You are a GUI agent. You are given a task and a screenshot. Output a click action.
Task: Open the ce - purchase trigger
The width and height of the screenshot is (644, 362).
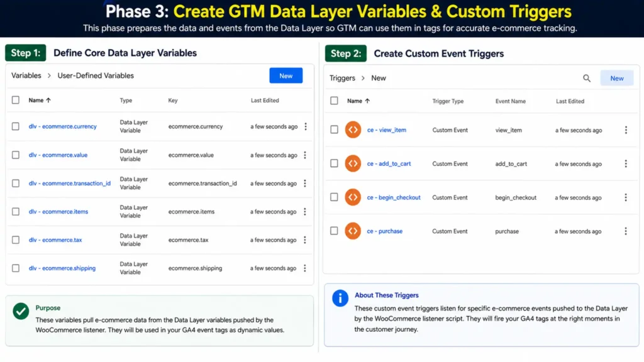pos(384,231)
